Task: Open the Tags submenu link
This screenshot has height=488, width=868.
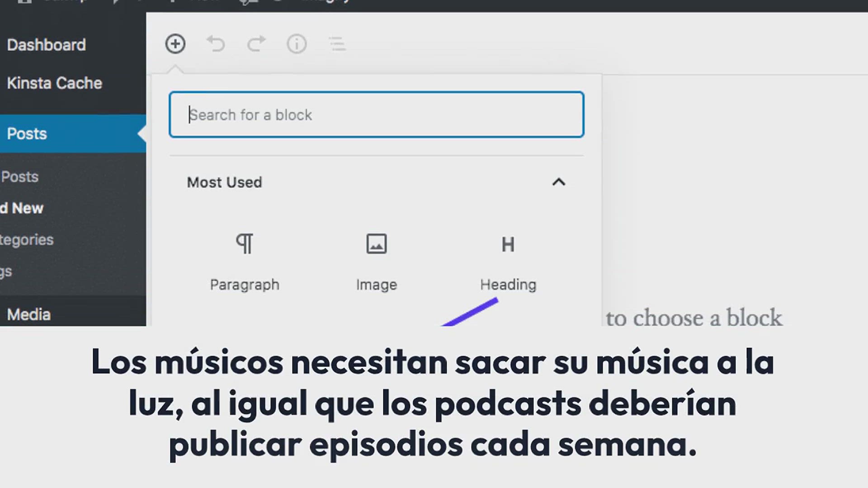Action: [6, 271]
